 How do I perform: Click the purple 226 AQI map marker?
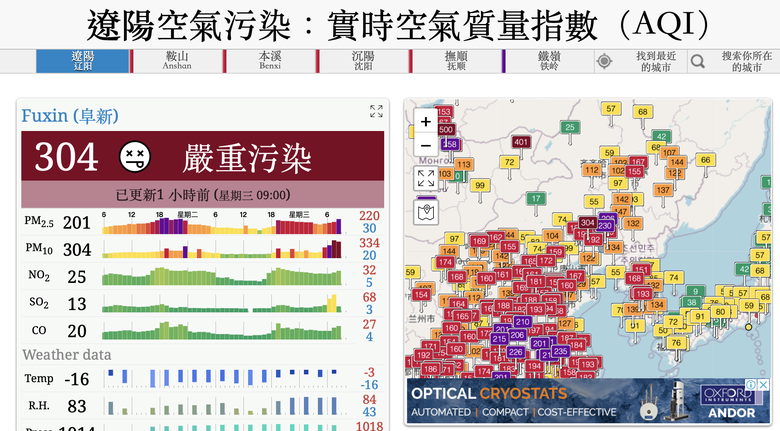(x=515, y=352)
